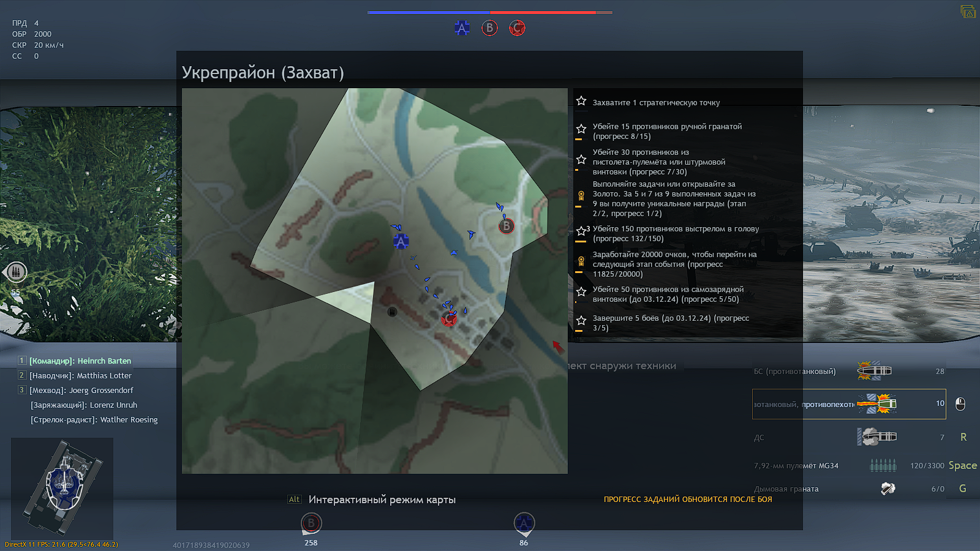Select capture point A marker on the map

point(401,242)
